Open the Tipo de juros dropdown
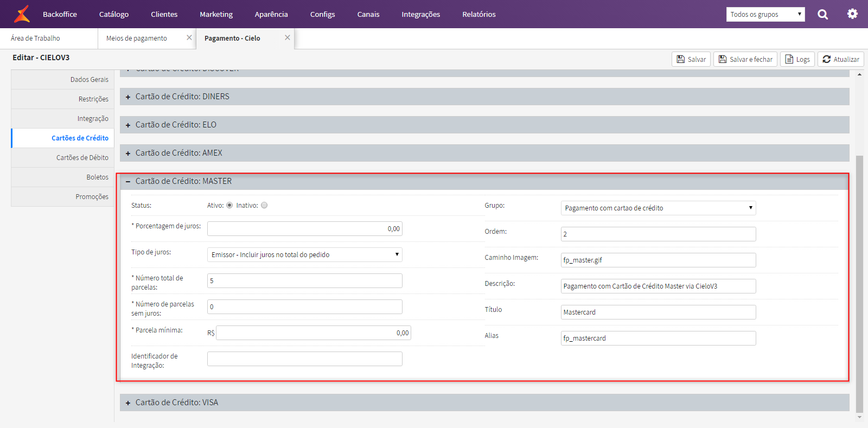Viewport: 868px width, 428px height. click(305, 254)
